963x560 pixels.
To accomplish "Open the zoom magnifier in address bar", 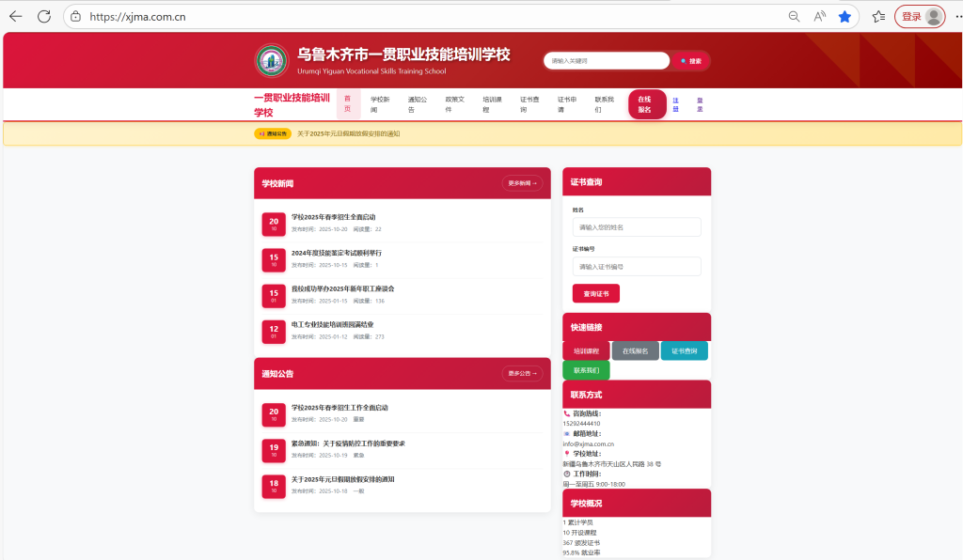I will point(794,17).
